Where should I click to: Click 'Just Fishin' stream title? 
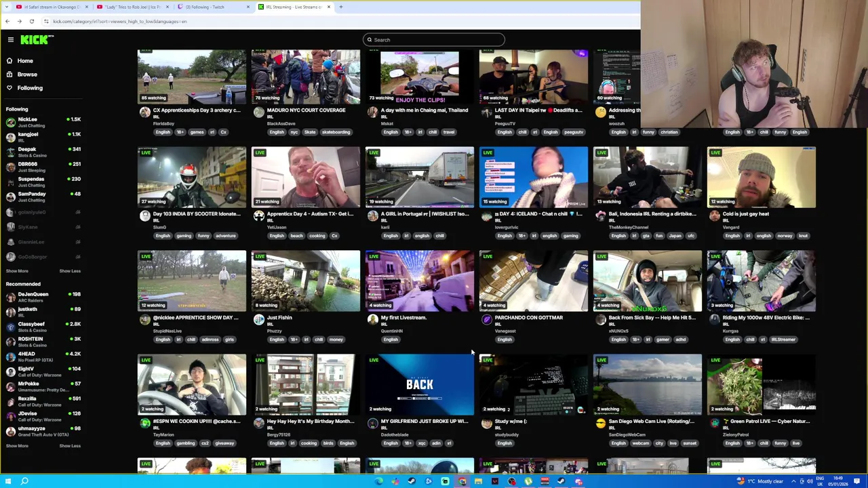pos(279,318)
